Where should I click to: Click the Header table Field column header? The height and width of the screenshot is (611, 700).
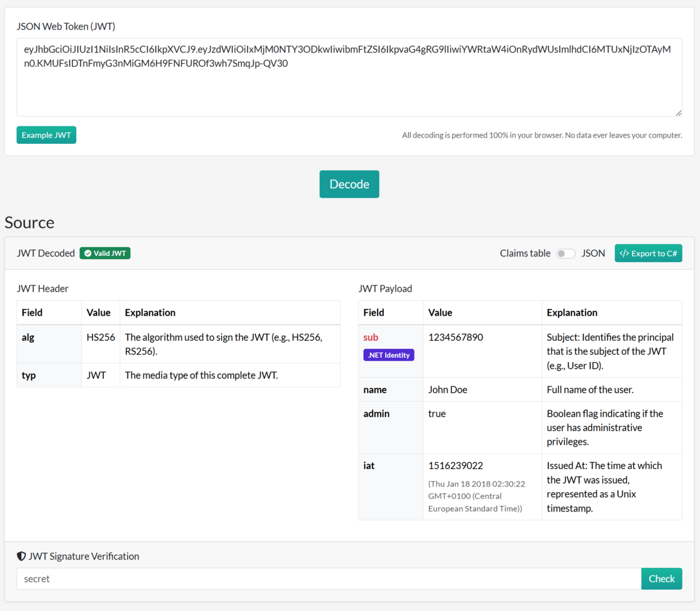[x=32, y=313]
